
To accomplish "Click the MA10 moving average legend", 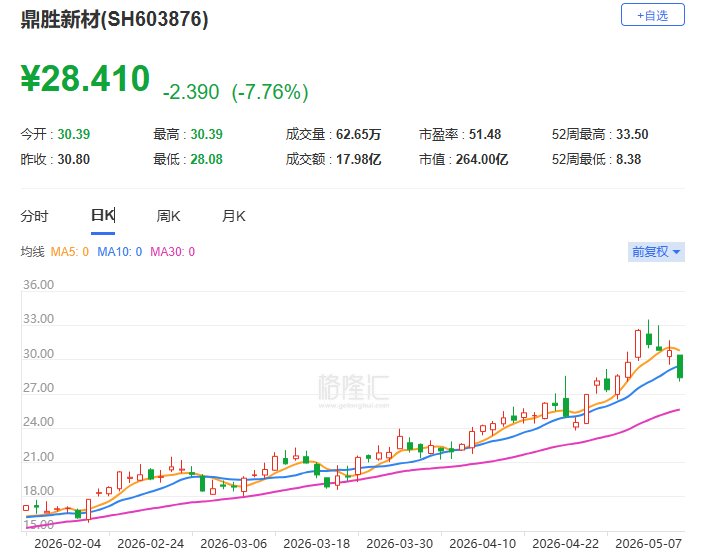I will point(120,252).
